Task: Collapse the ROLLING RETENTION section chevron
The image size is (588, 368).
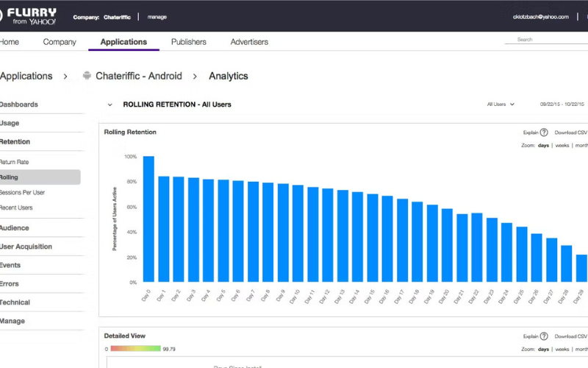Action: click(x=110, y=105)
